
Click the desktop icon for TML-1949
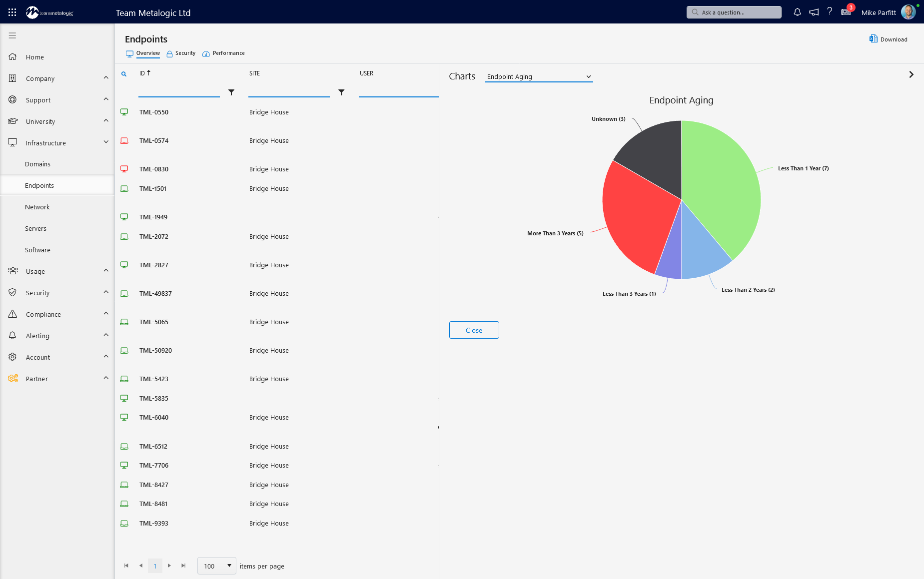pyautogui.click(x=124, y=217)
